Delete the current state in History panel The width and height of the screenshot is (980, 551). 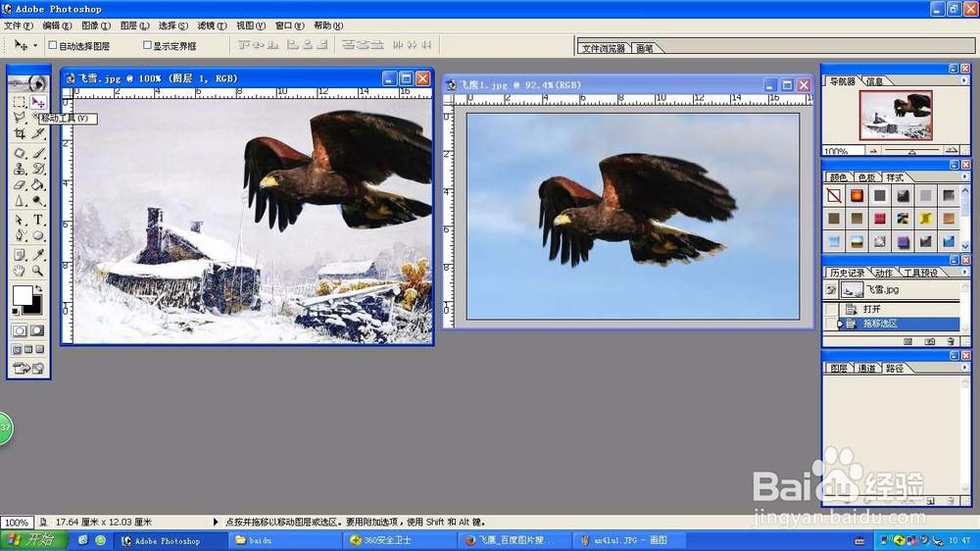point(951,341)
